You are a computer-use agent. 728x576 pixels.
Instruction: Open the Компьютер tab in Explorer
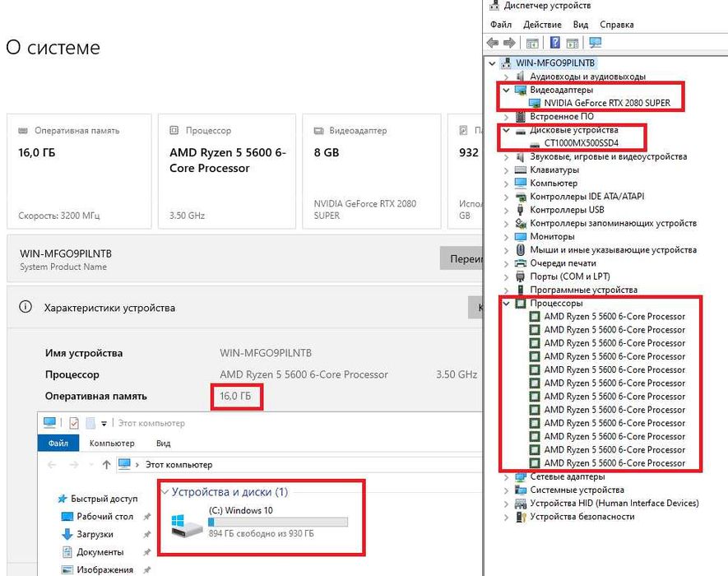pyautogui.click(x=112, y=444)
